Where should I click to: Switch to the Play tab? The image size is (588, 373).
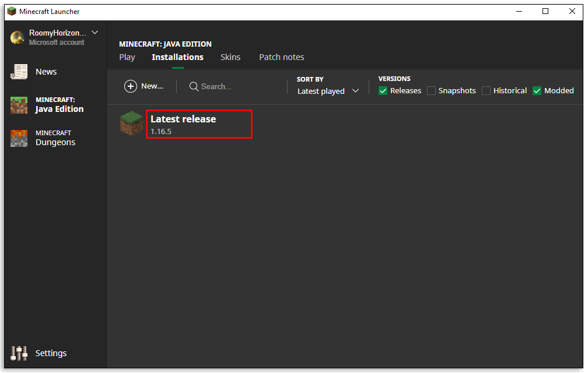coord(127,57)
